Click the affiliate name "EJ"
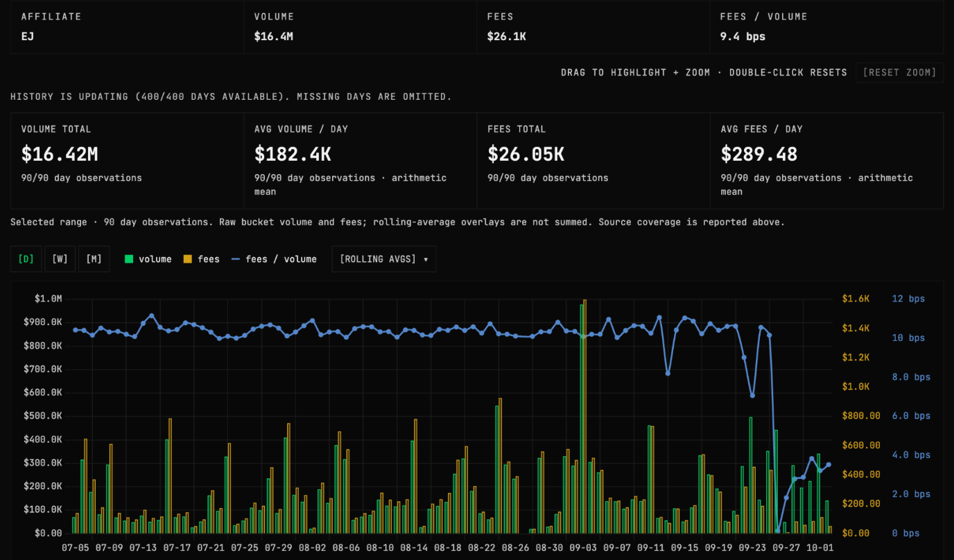The width and height of the screenshot is (954, 560). click(28, 36)
